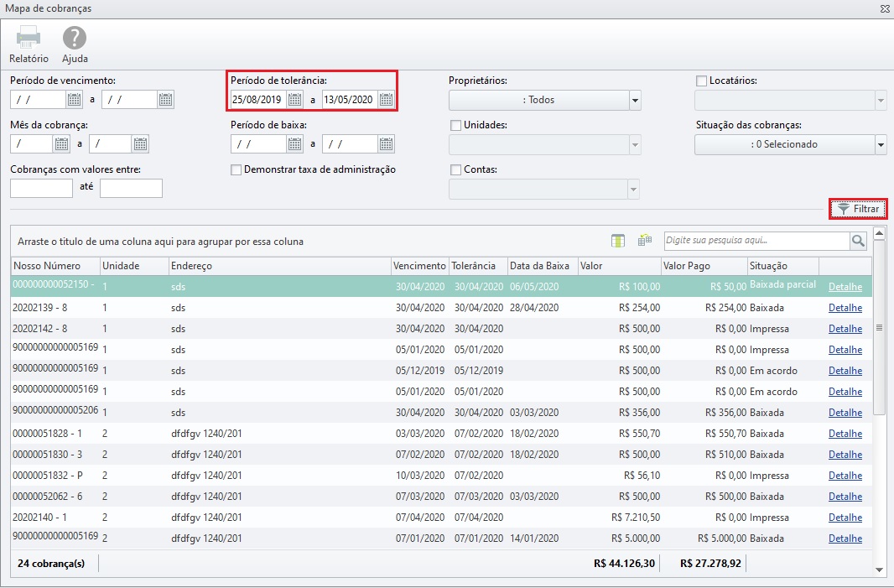The image size is (894, 588).
Task: Focus the Período de vencimento start date field
Action: [x=39, y=100]
